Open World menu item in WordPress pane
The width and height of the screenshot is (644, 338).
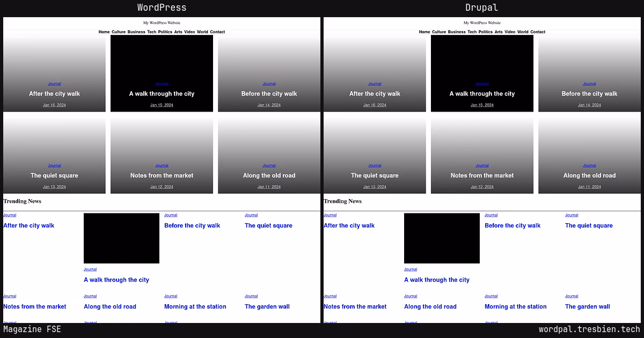click(202, 32)
